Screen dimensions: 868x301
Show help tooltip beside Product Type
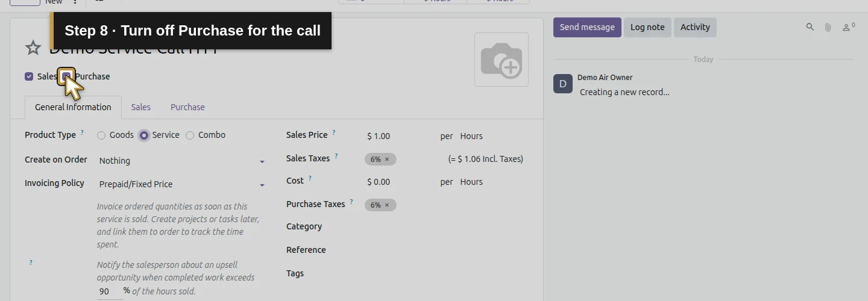pyautogui.click(x=83, y=132)
